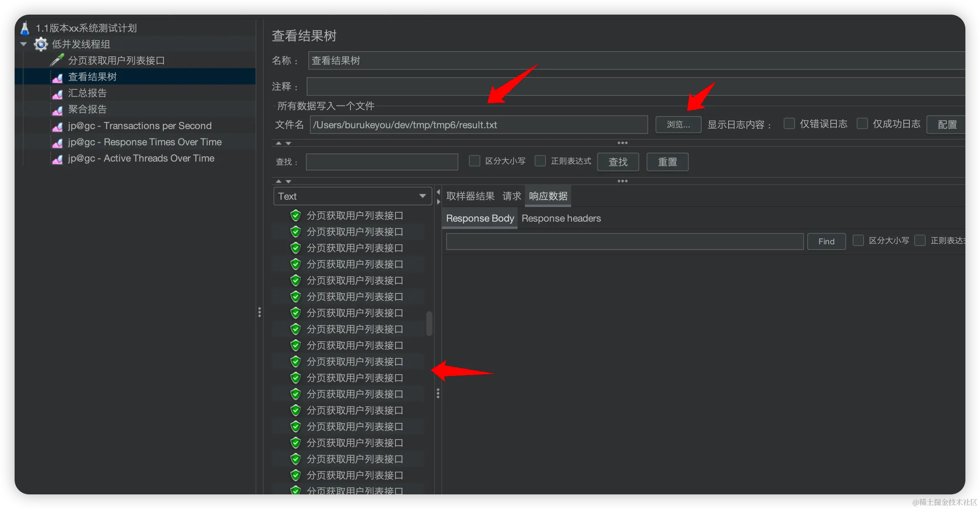Click the 浏览... browse button

678,125
